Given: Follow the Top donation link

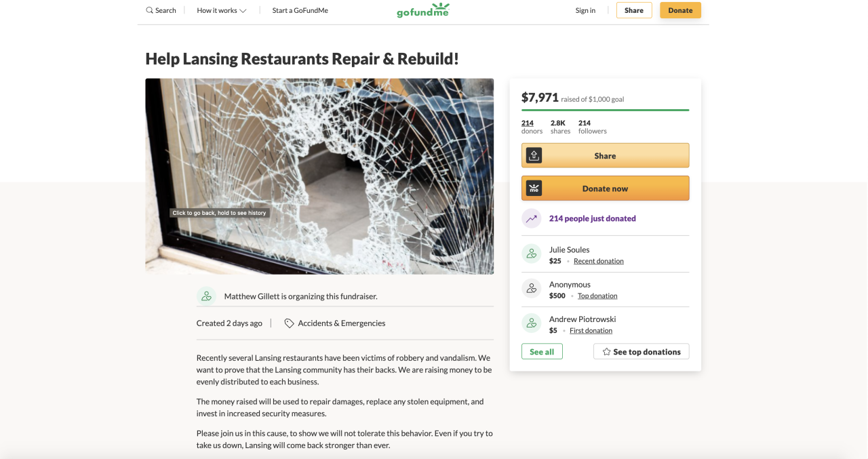Looking at the screenshot, I should tap(597, 296).
